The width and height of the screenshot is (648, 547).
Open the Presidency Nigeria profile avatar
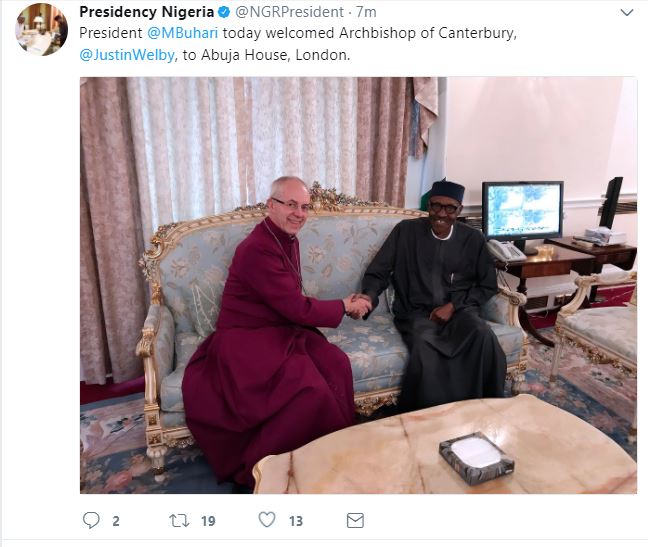(x=41, y=29)
